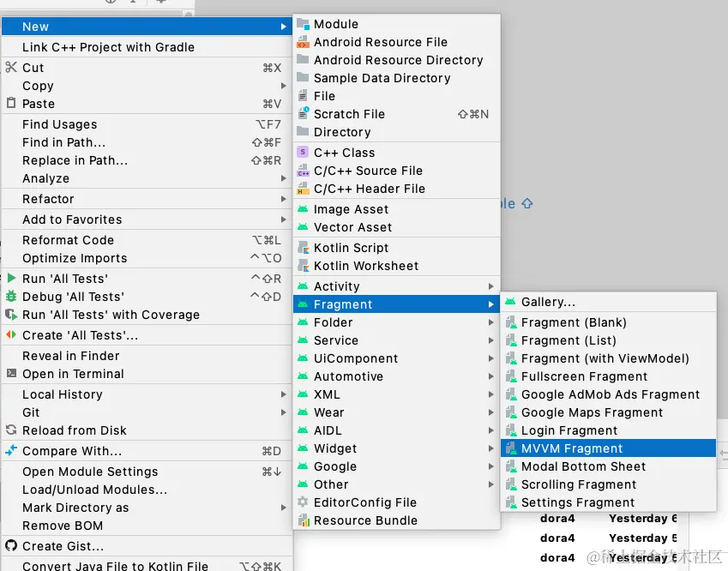This screenshot has width=728, height=571.
Task: Open the fragment Gallery
Action: point(548,302)
